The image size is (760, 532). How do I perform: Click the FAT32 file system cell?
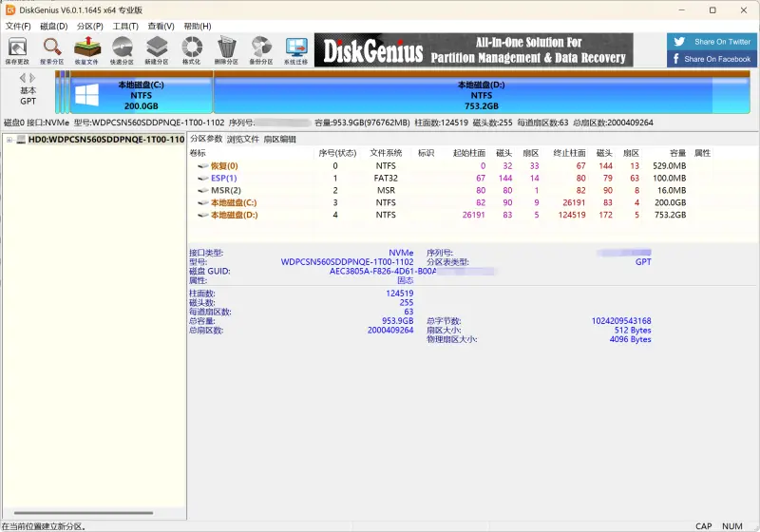pos(386,178)
